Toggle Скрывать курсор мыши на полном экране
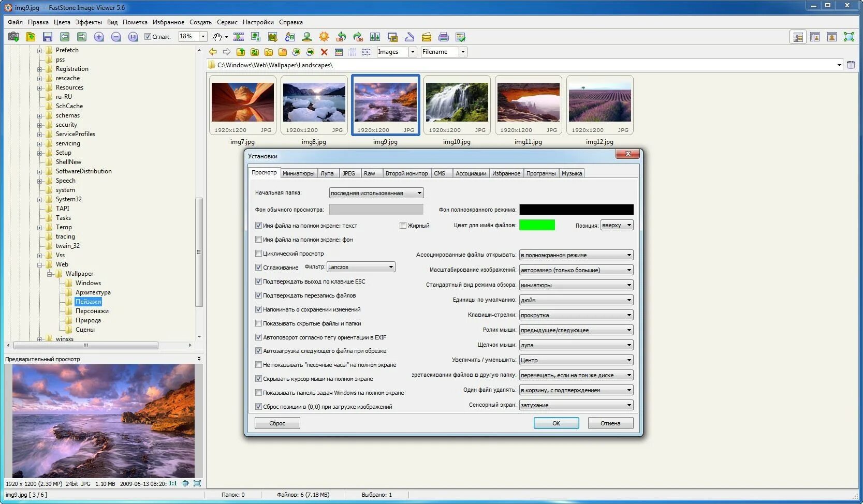 coord(258,379)
